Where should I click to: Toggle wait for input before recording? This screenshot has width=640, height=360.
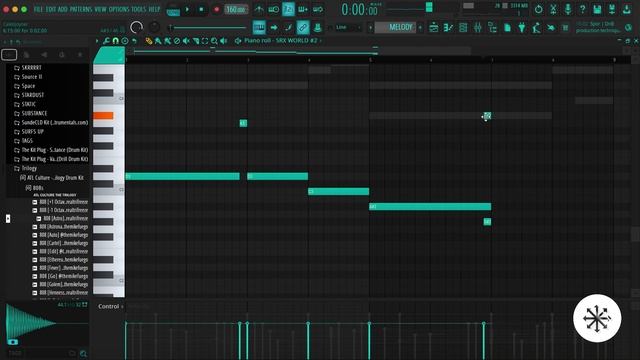[x=273, y=9]
